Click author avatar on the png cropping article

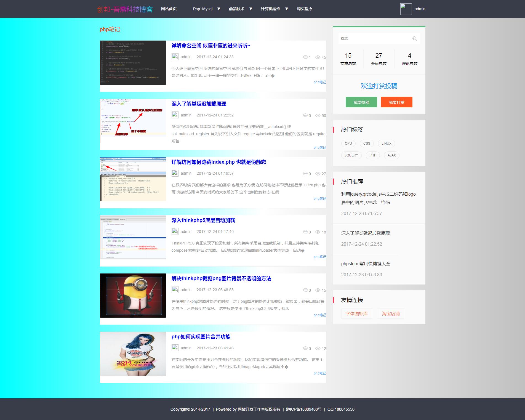pos(175,290)
